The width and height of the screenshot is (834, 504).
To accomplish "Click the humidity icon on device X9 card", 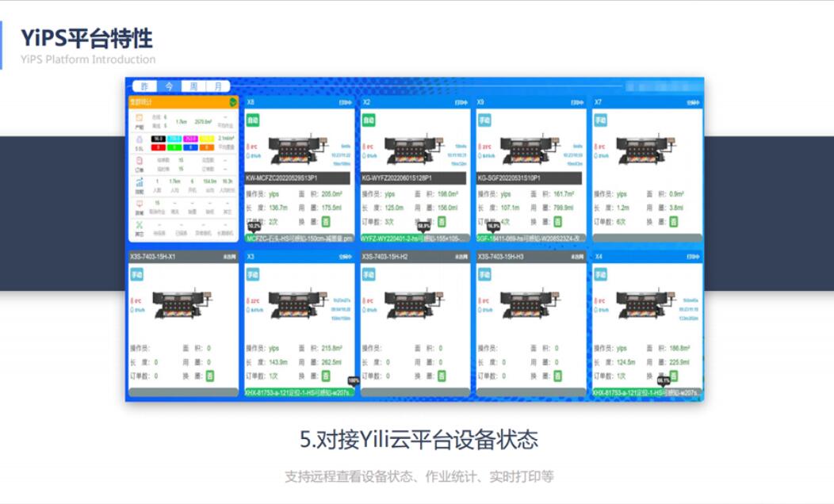I will click(x=480, y=155).
